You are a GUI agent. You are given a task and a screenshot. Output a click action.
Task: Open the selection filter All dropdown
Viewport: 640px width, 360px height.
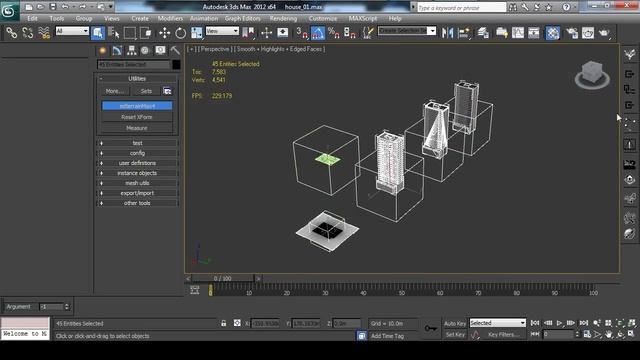[72, 31]
